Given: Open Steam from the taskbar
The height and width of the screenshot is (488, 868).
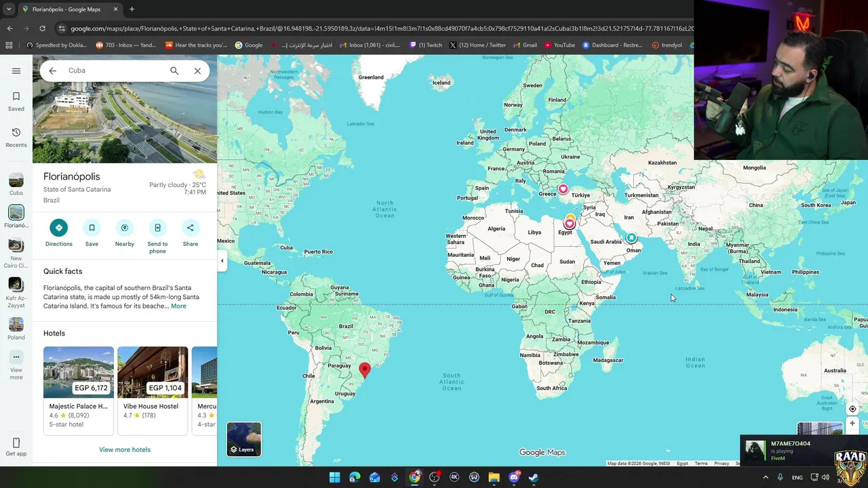Looking at the screenshot, I should [534, 477].
